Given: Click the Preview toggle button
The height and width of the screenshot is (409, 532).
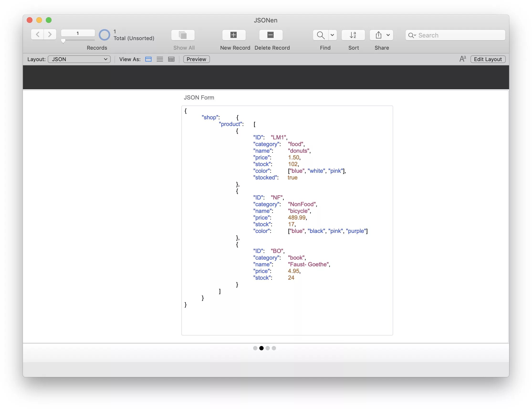Looking at the screenshot, I should (196, 59).
